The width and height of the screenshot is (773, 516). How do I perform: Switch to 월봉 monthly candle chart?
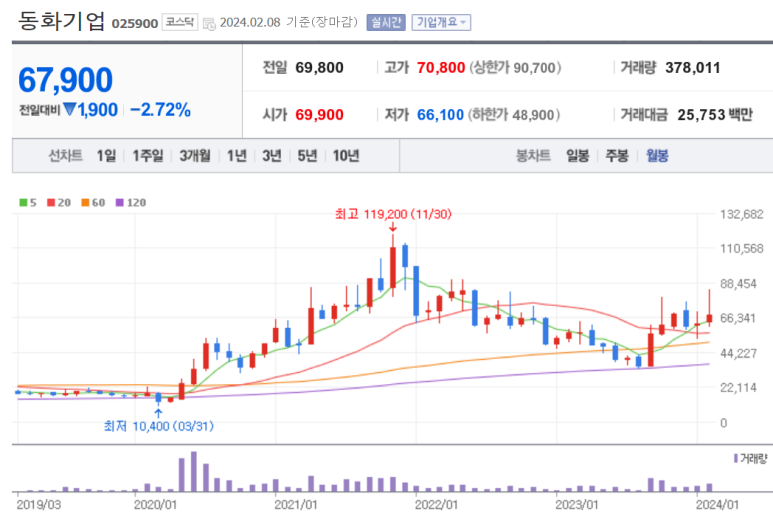657,156
